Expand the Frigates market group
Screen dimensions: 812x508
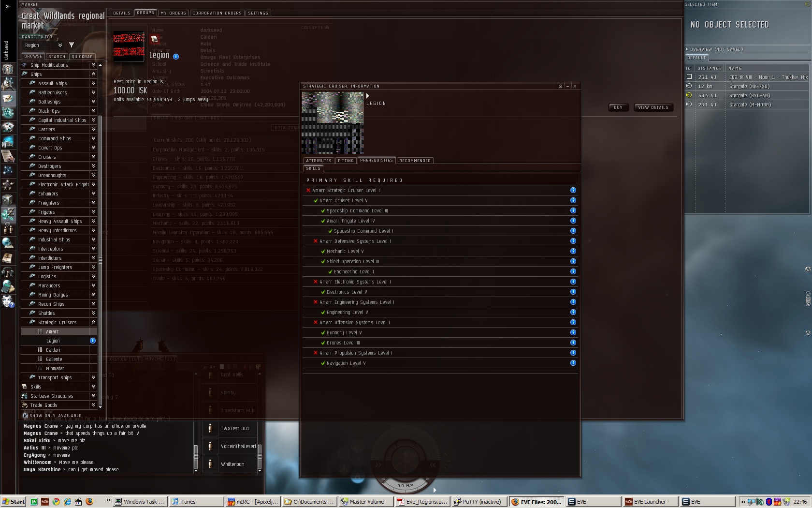pos(93,212)
